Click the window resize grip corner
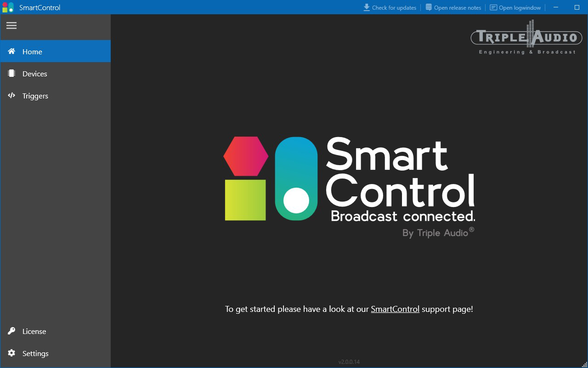The image size is (588, 368). coord(584,364)
